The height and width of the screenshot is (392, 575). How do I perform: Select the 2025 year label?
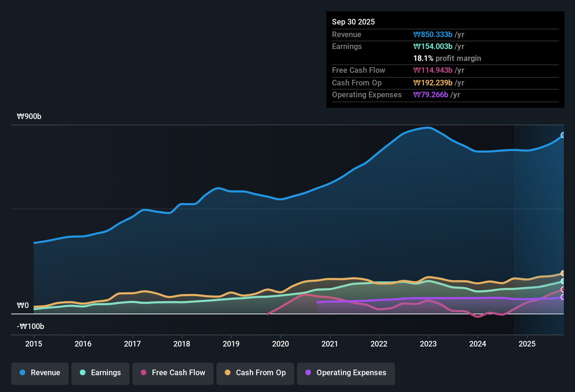tap(527, 344)
